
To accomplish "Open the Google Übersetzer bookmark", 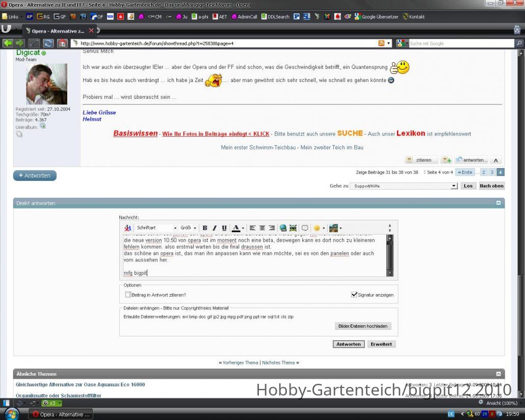I will click(376, 16).
